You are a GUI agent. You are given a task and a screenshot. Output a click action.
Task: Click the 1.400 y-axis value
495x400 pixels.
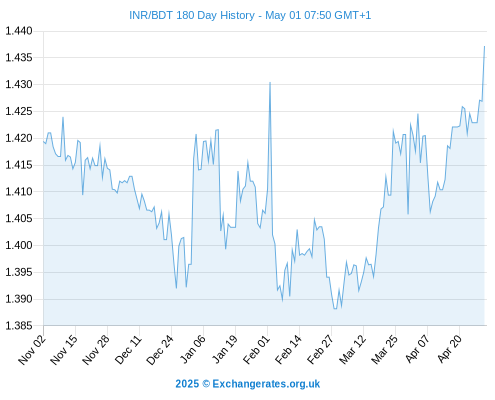point(19,245)
